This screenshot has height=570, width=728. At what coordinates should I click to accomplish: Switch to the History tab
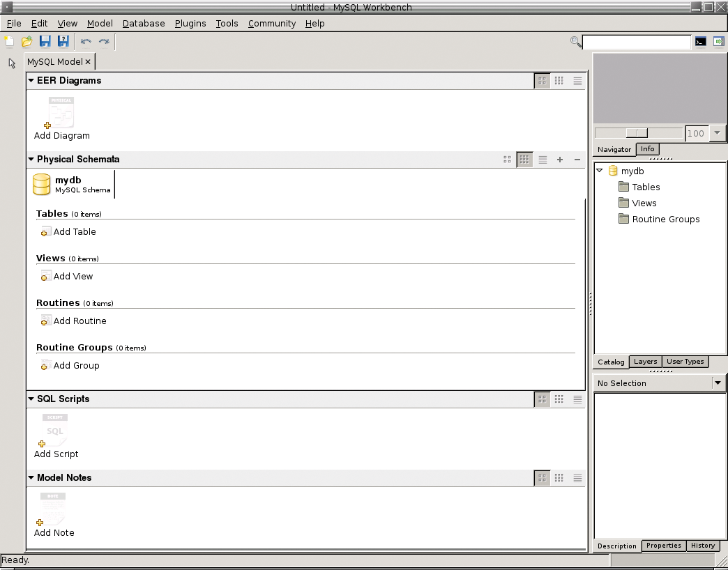(703, 546)
